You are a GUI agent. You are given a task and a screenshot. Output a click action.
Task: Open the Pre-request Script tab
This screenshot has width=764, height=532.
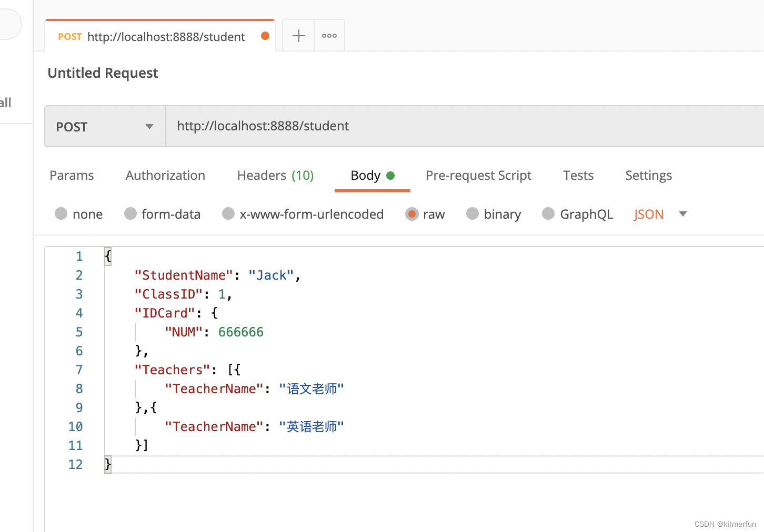pos(478,175)
